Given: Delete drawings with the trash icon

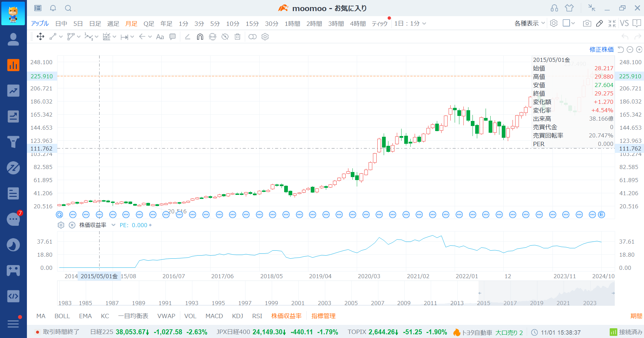Looking at the screenshot, I should [237, 37].
